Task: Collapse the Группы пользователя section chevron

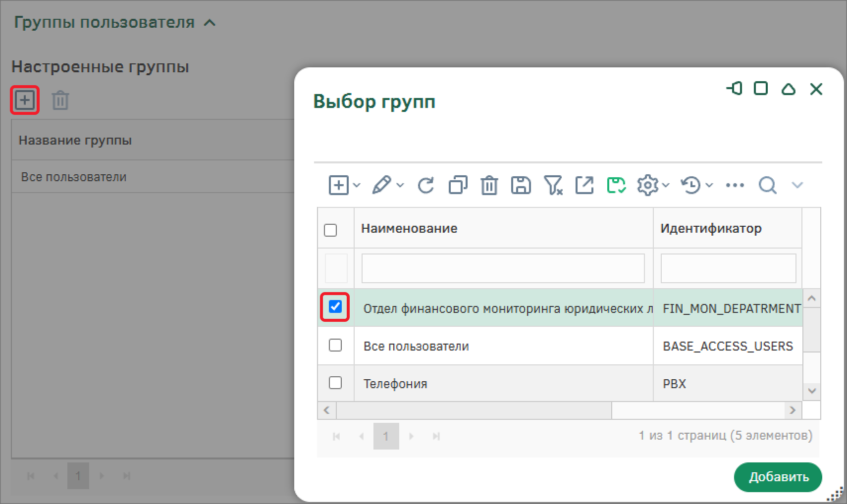Action: (x=210, y=23)
